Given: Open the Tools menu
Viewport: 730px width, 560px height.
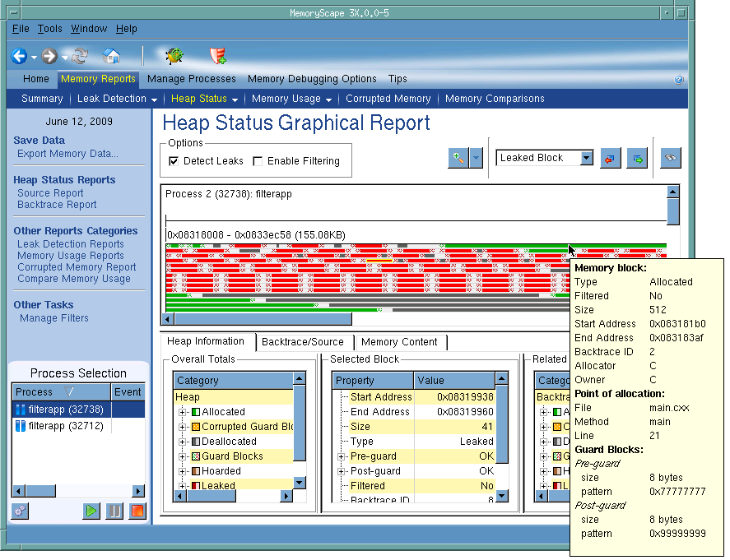Looking at the screenshot, I should pos(49,29).
